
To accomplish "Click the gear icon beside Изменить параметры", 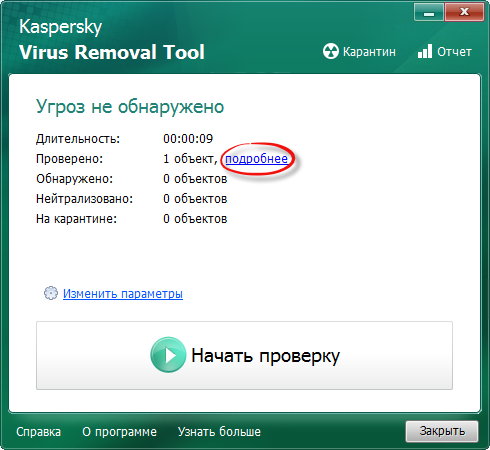I will [x=51, y=293].
